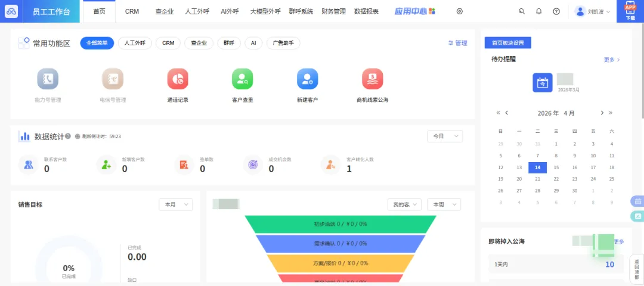Open the notification bell
This screenshot has height=286, width=644.
tap(539, 11)
